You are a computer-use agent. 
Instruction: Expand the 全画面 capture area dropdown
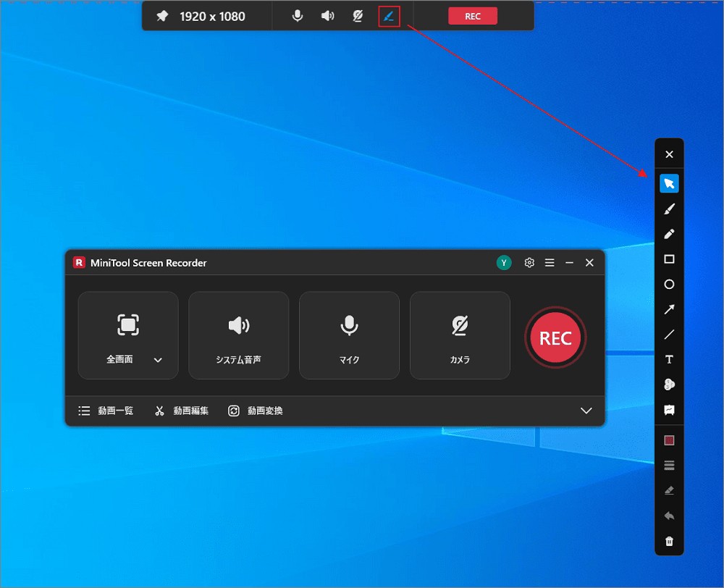click(x=158, y=360)
